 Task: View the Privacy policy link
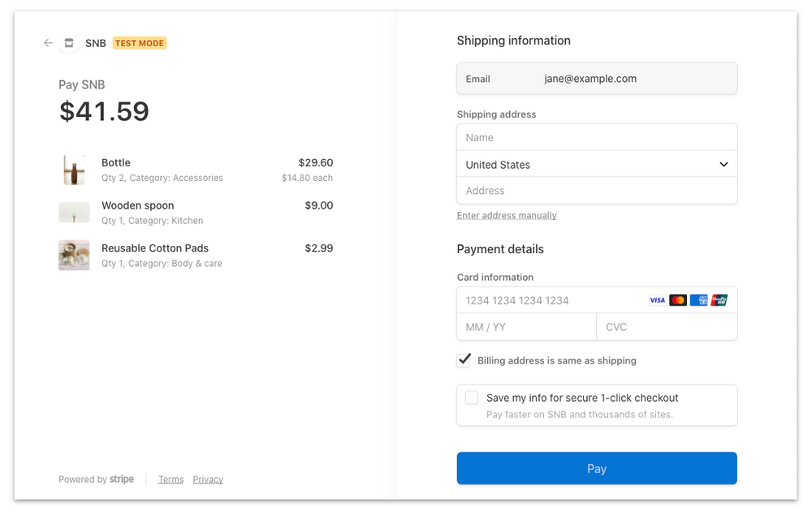(x=208, y=479)
